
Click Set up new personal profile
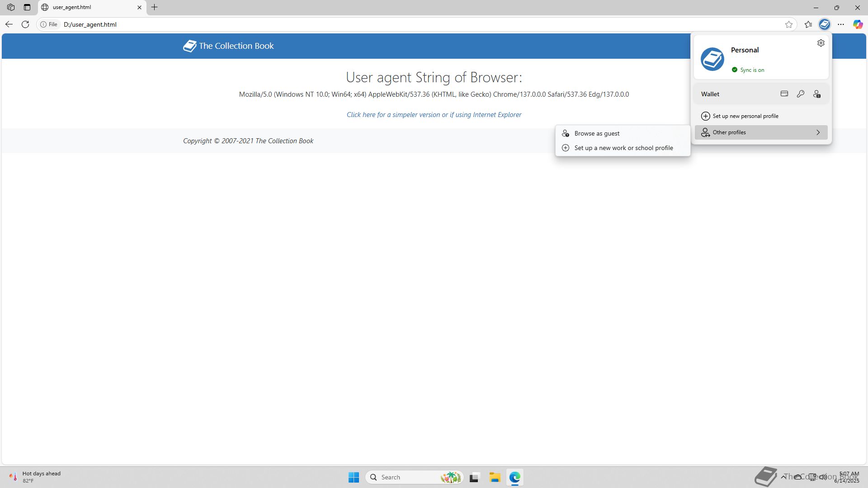coord(745,116)
